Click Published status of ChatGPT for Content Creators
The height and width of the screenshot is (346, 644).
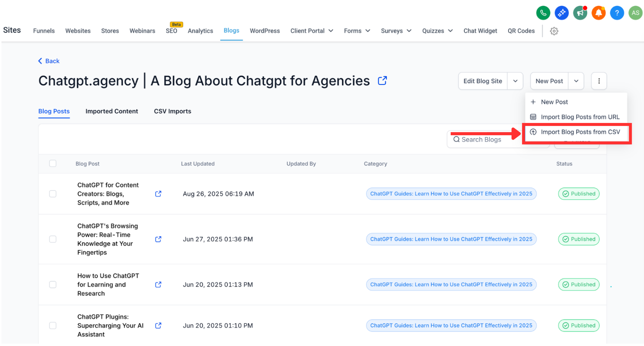tap(579, 194)
